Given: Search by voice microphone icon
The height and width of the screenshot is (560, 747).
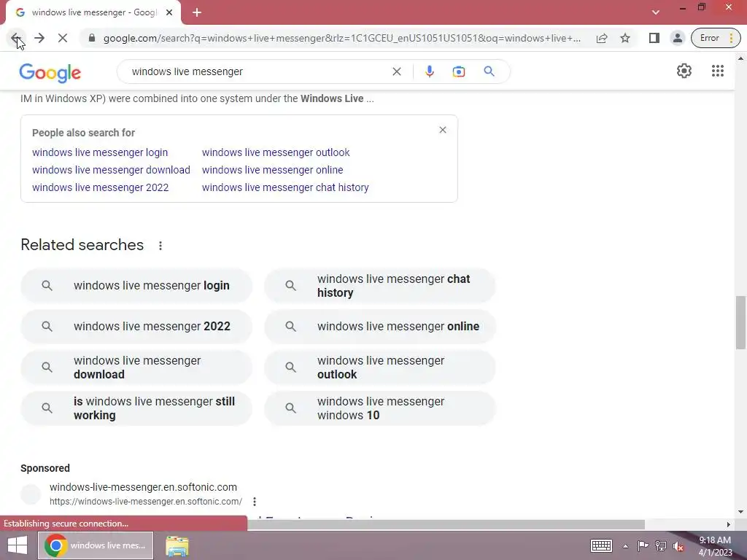Looking at the screenshot, I should pos(429,72).
